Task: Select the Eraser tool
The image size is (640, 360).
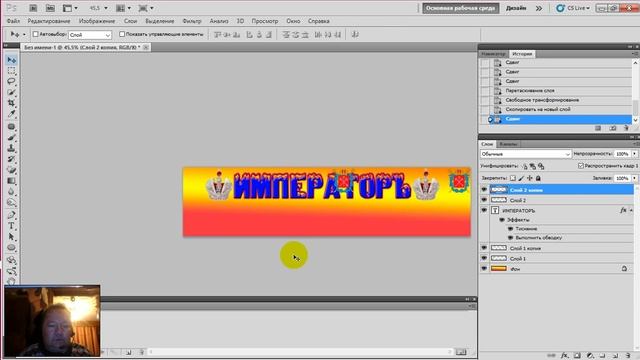Action: tap(11, 170)
